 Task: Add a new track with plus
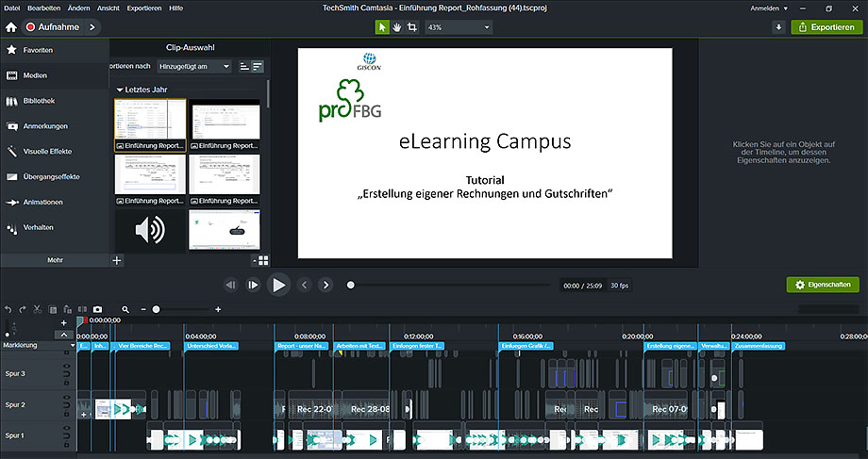pyautogui.click(x=63, y=323)
